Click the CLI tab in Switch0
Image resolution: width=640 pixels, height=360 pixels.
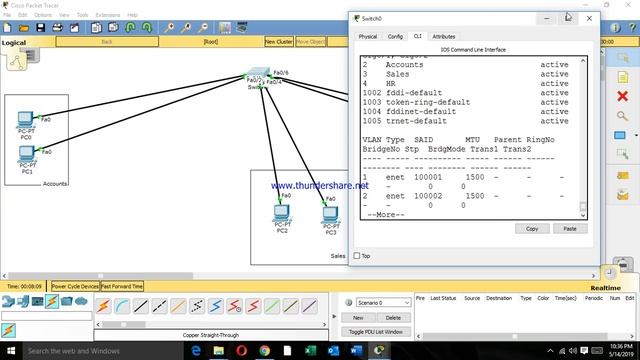point(417,36)
